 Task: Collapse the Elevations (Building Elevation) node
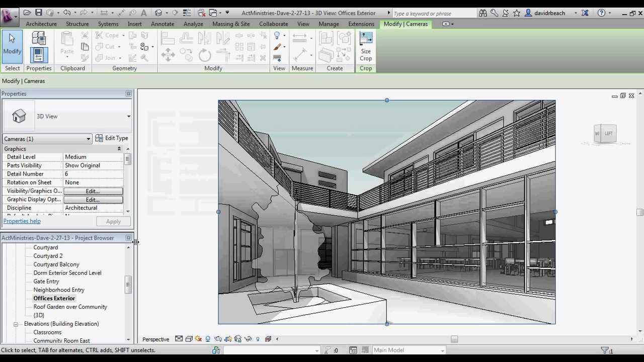pos(16,324)
